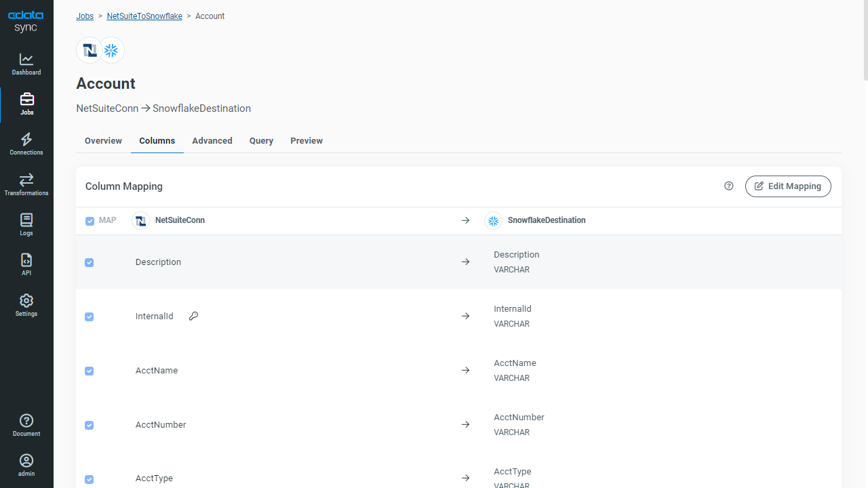Uncheck the Description column checkbox
The height and width of the screenshot is (488, 868).
[90, 263]
